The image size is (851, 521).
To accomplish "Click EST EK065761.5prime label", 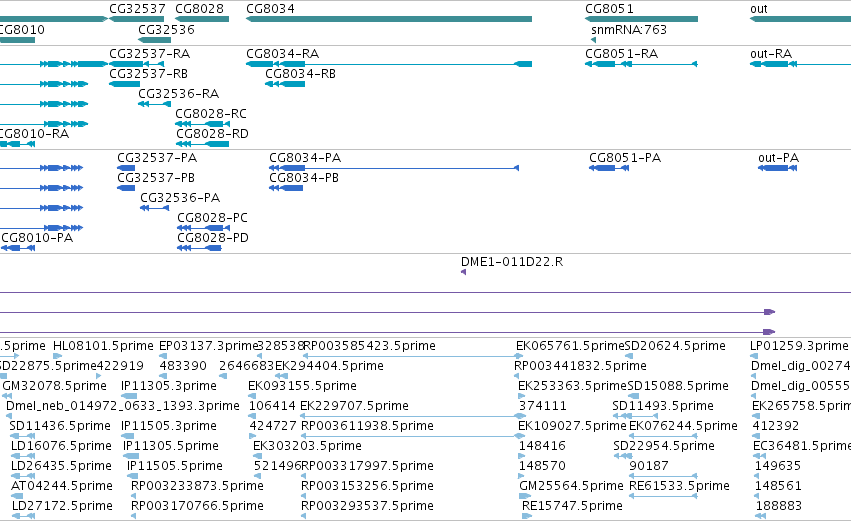I will tap(570, 346).
